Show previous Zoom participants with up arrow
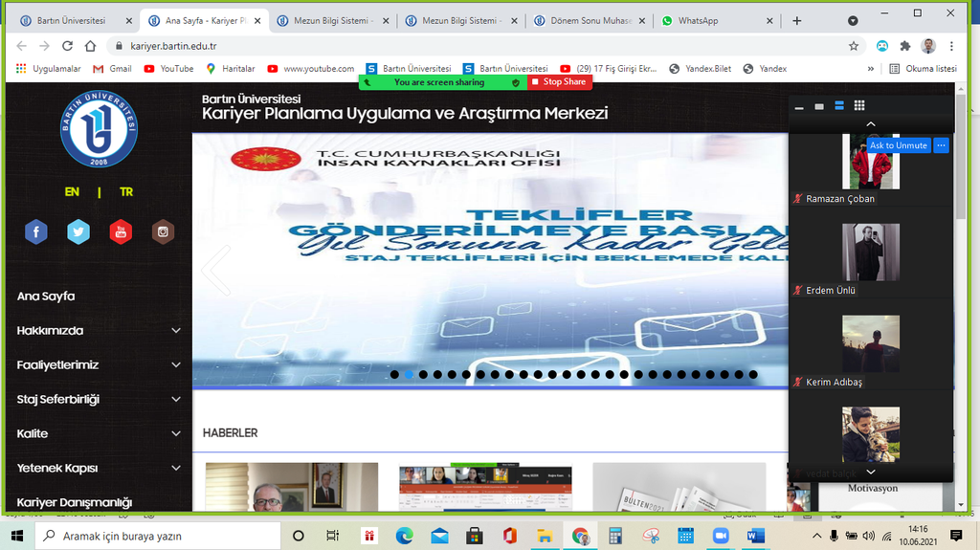Screen dimensions: 980x550 (871, 124)
